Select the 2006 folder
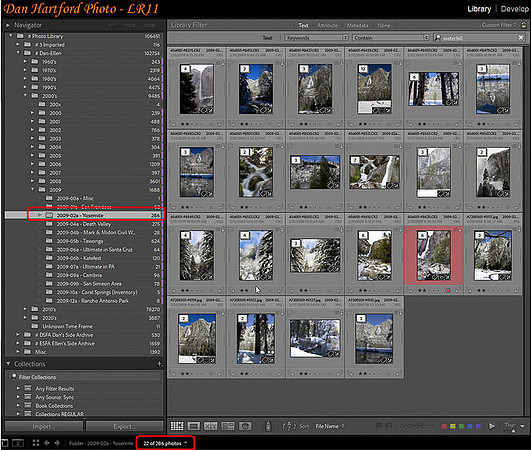The image size is (531, 450). point(55,164)
